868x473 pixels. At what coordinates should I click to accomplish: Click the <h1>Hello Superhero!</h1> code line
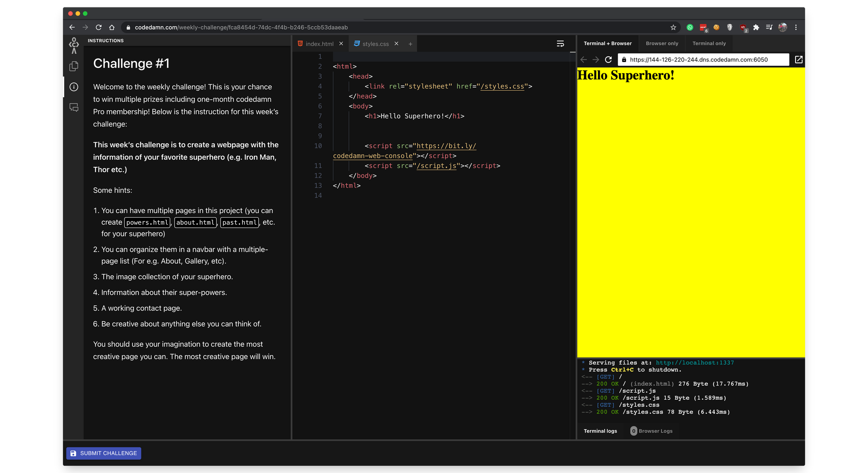point(414,116)
